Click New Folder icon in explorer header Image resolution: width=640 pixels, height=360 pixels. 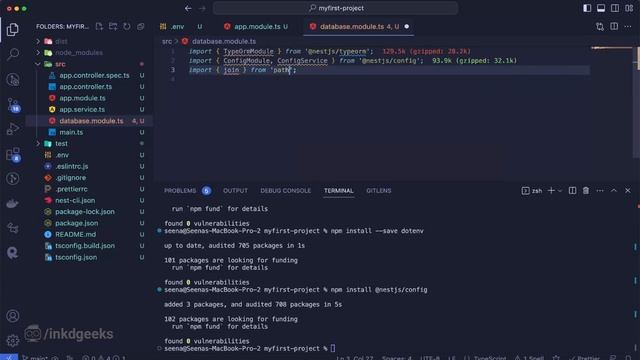coord(113,27)
